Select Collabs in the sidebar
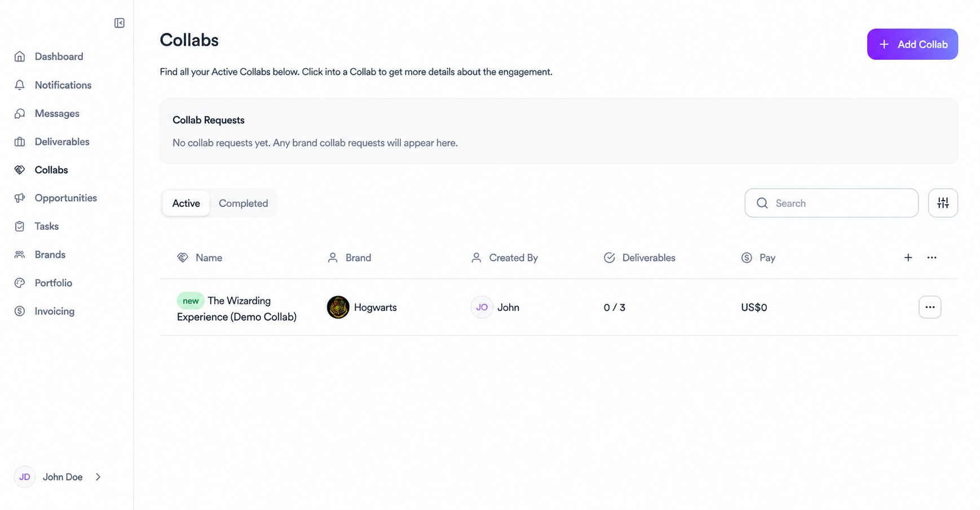Viewport: 980px width, 510px height. pos(51,170)
